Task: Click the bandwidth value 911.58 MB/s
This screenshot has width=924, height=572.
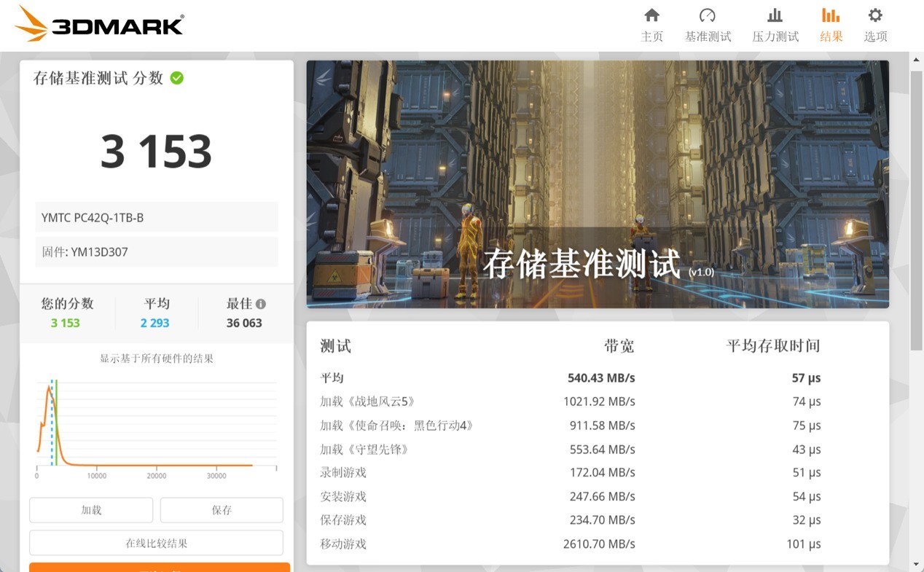Action: click(602, 426)
